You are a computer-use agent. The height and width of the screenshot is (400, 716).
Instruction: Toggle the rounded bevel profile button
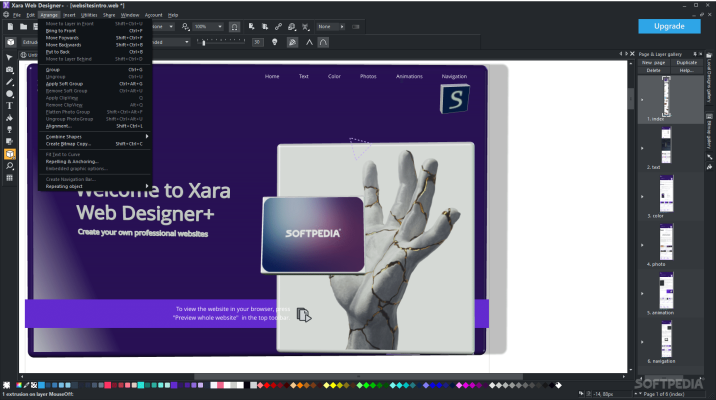click(x=323, y=42)
